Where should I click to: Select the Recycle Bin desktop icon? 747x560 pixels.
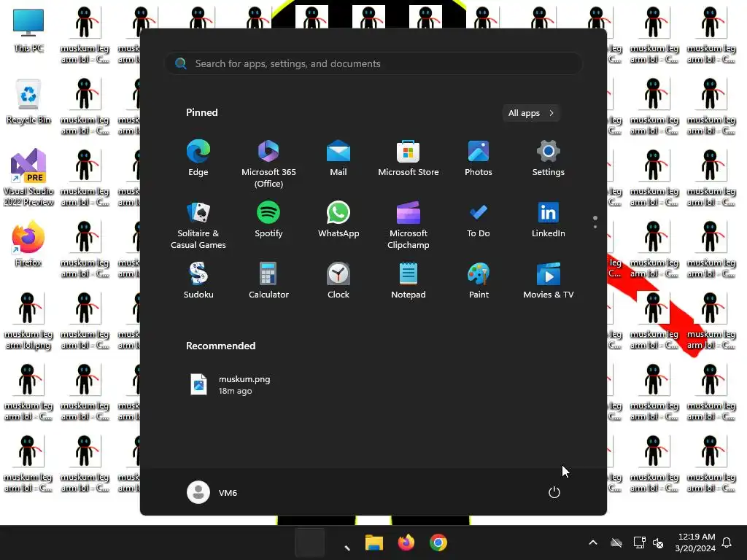pos(28,102)
